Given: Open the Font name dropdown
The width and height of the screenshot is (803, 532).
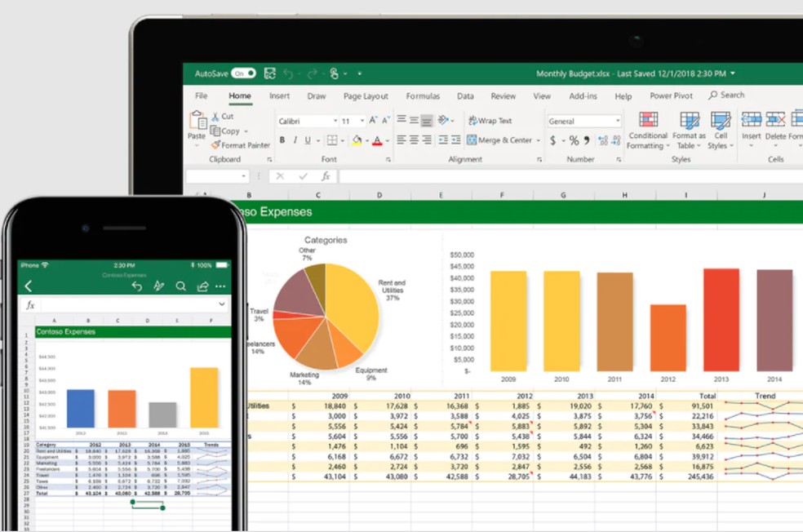Looking at the screenshot, I should point(335,122).
